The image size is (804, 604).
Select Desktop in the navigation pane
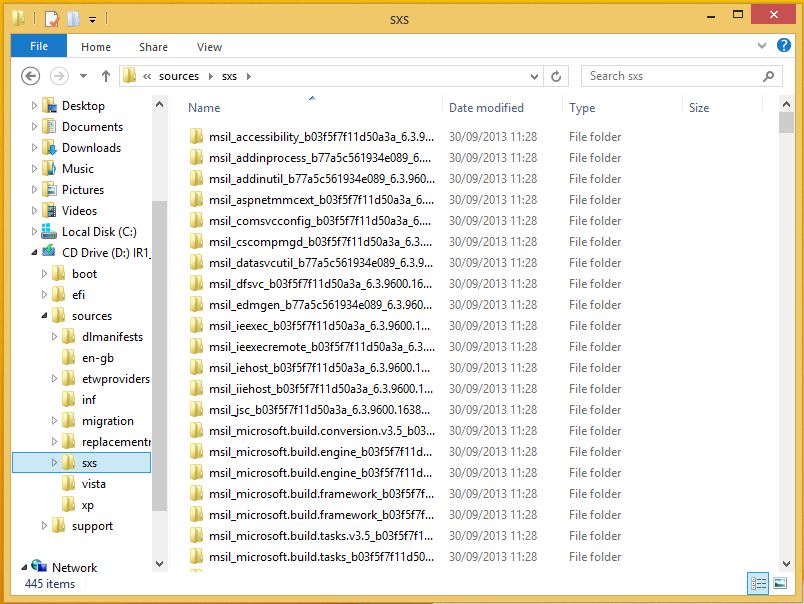click(x=83, y=106)
